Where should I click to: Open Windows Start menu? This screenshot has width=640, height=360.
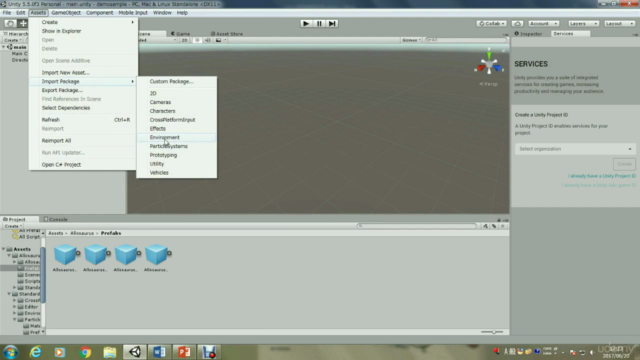coord(11,352)
